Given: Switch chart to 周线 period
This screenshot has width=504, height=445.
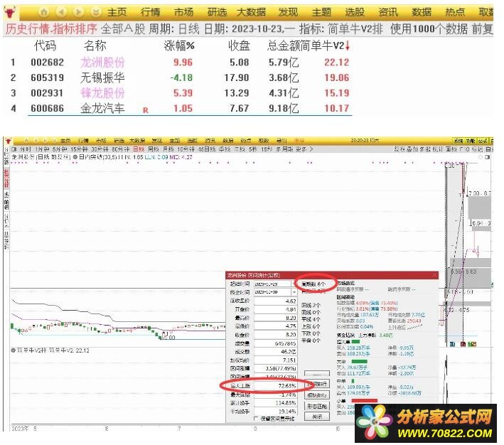Looking at the screenshot, I should coord(154,149).
